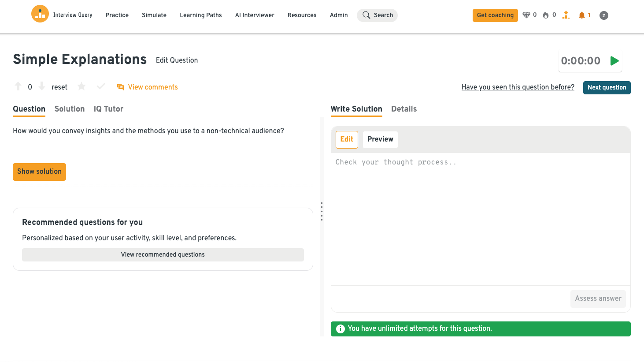Screen dimensions: 644x362
Task: Click the Interview Query logo icon
Action: 40,14
